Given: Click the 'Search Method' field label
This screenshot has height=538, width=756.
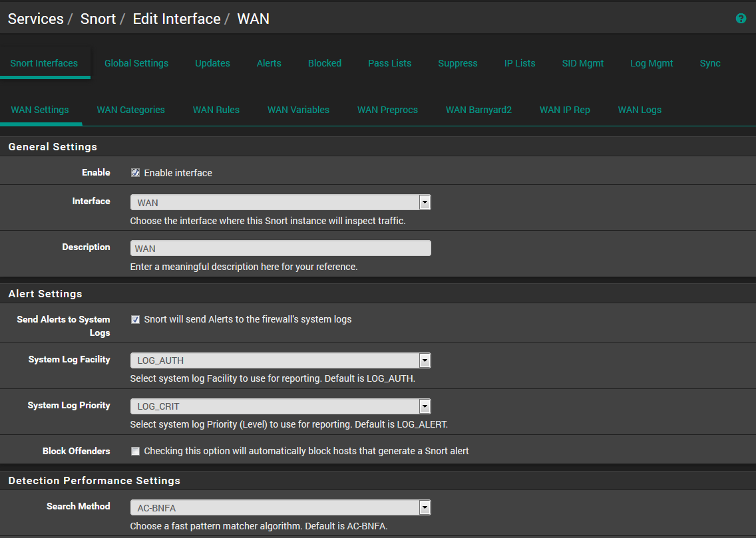Looking at the screenshot, I should (78, 506).
